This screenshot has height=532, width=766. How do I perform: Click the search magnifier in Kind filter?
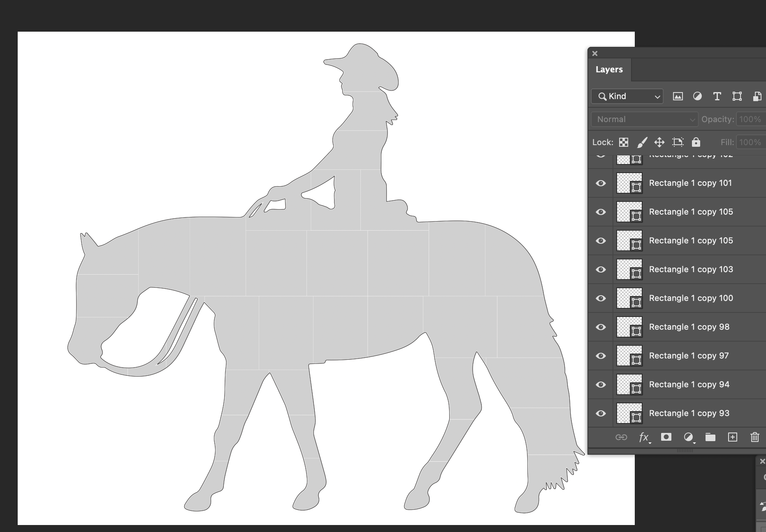pyautogui.click(x=602, y=96)
